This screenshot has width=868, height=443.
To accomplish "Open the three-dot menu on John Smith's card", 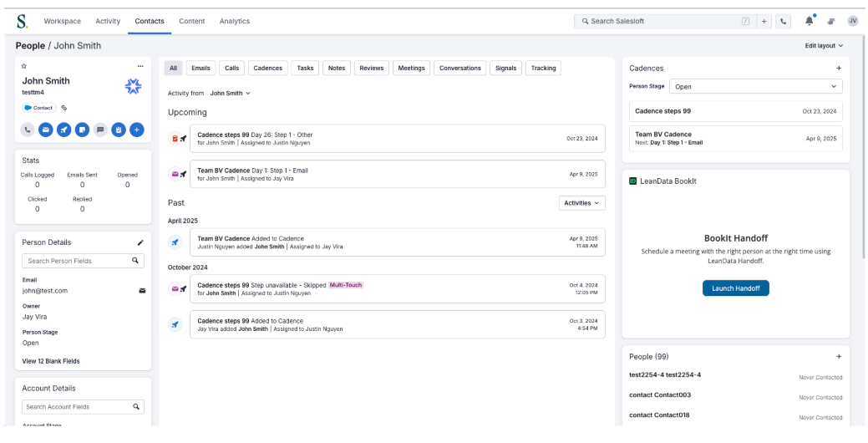I will click(x=140, y=66).
